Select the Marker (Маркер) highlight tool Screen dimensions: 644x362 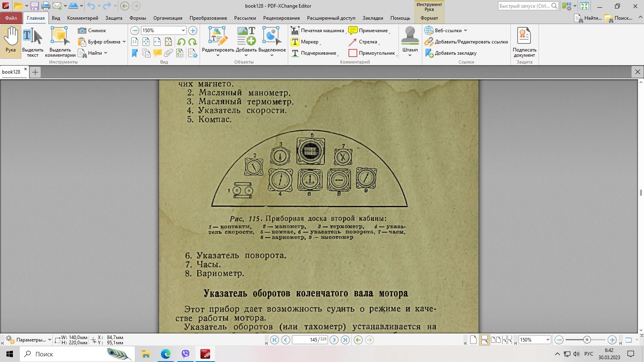(305, 42)
